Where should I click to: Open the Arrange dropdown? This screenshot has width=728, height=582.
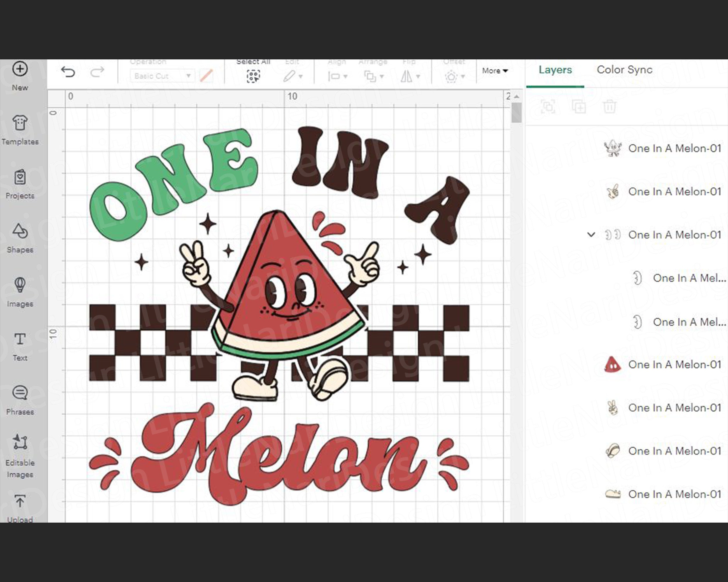374,76
